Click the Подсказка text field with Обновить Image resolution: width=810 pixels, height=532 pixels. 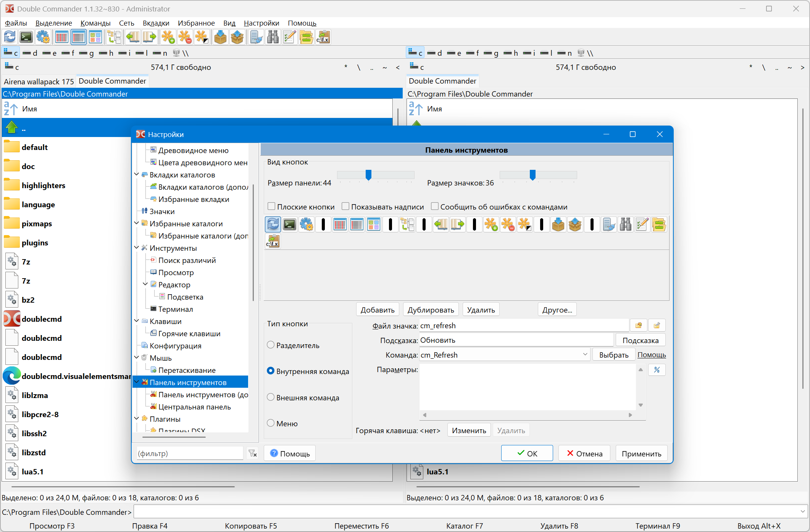click(x=515, y=340)
